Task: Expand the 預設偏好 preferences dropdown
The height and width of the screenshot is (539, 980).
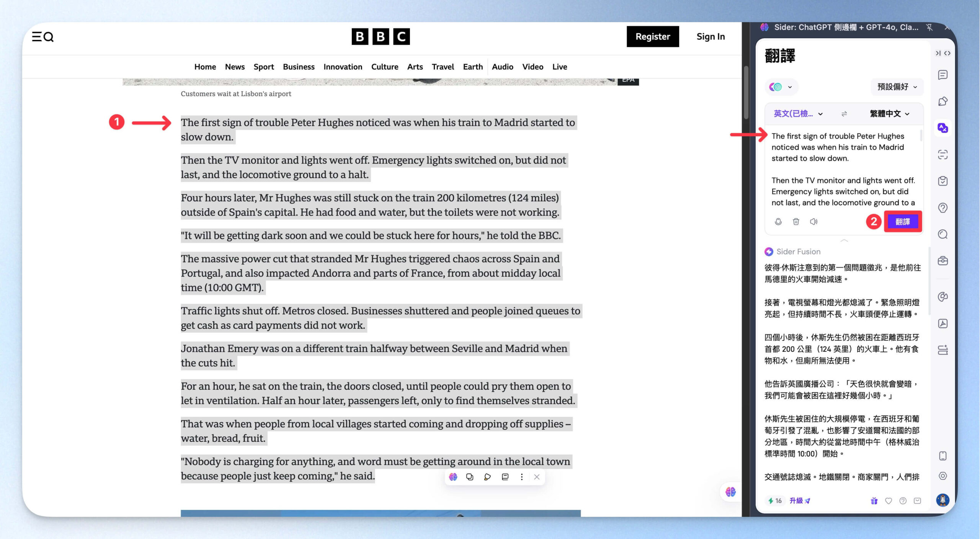Action: click(x=897, y=87)
